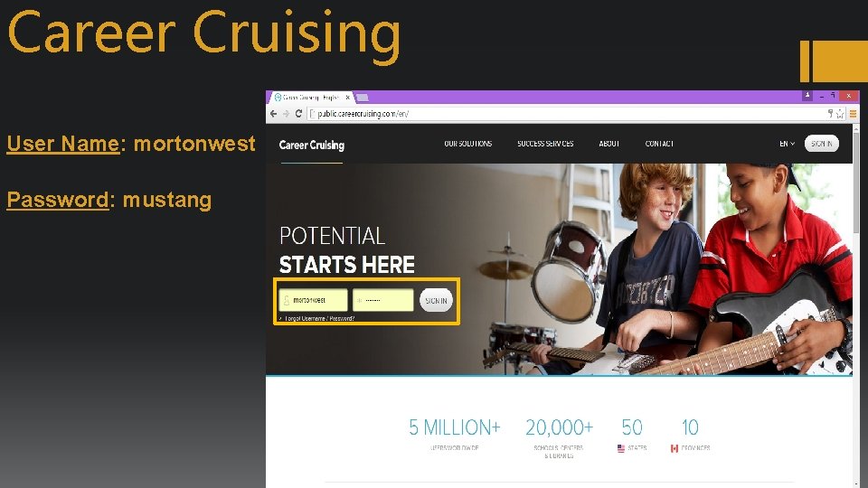The width and height of the screenshot is (868, 488).
Task: Click the top-right Sign In button
Action: (x=822, y=144)
